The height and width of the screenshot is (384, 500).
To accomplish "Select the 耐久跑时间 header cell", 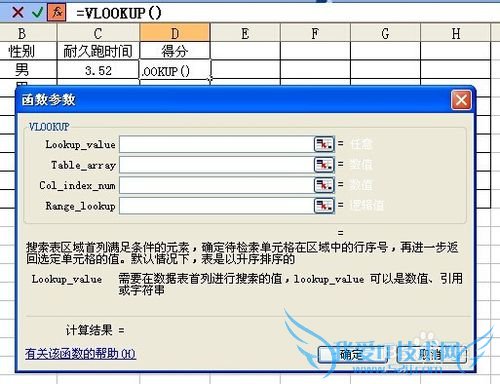I will point(98,51).
